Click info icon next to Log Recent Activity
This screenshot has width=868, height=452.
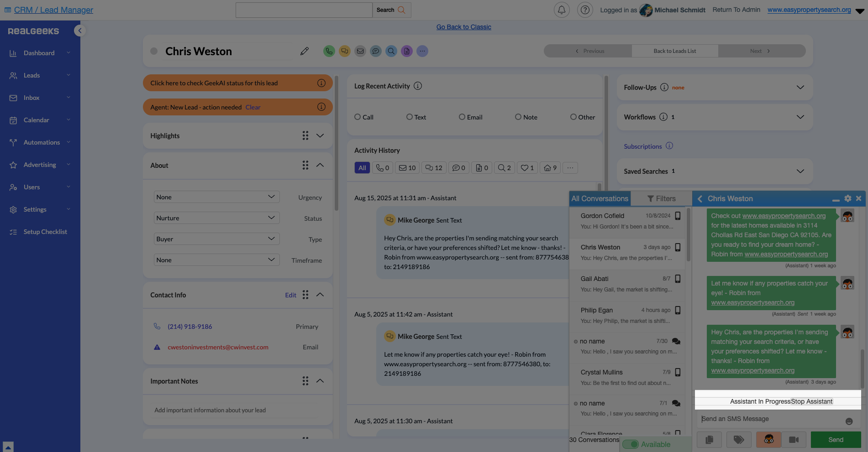point(418,86)
